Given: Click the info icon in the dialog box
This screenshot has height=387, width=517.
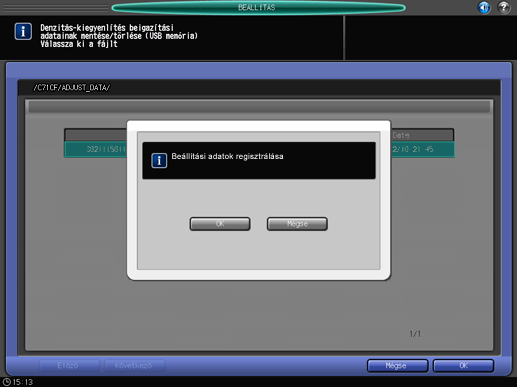Looking at the screenshot, I should tap(159, 161).
